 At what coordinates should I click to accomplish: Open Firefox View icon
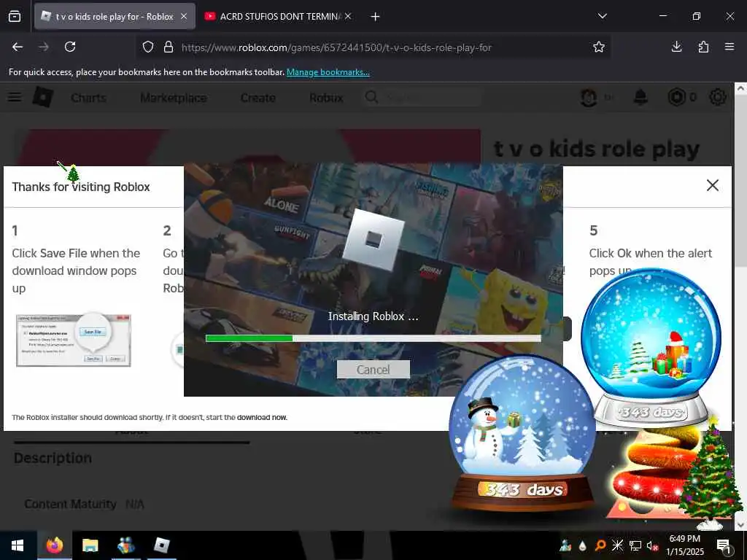[x=15, y=17]
